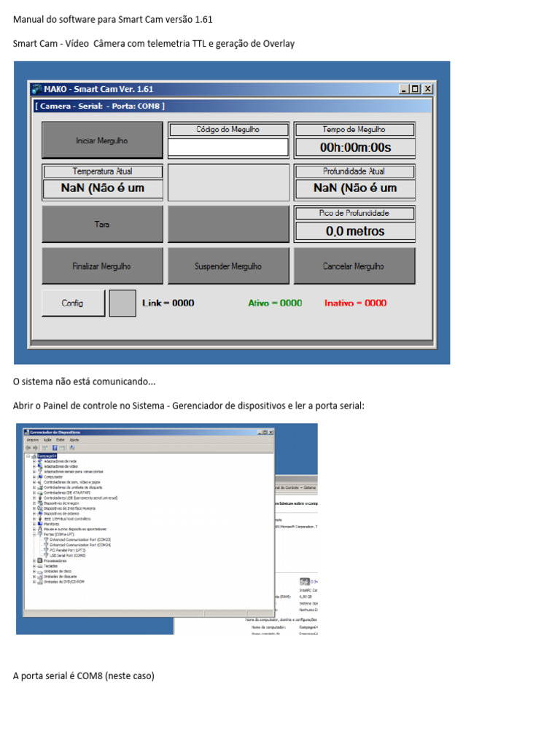Click Finalizar Mergulho button
This screenshot has height=747, width=560.
click(102, 266)
